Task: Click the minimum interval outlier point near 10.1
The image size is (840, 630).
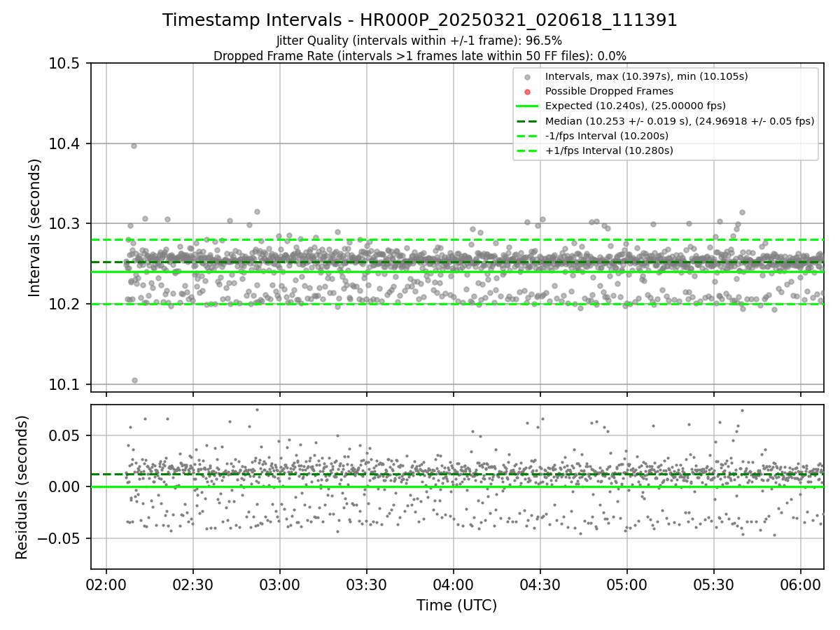Action: click(x=134, y=381)
